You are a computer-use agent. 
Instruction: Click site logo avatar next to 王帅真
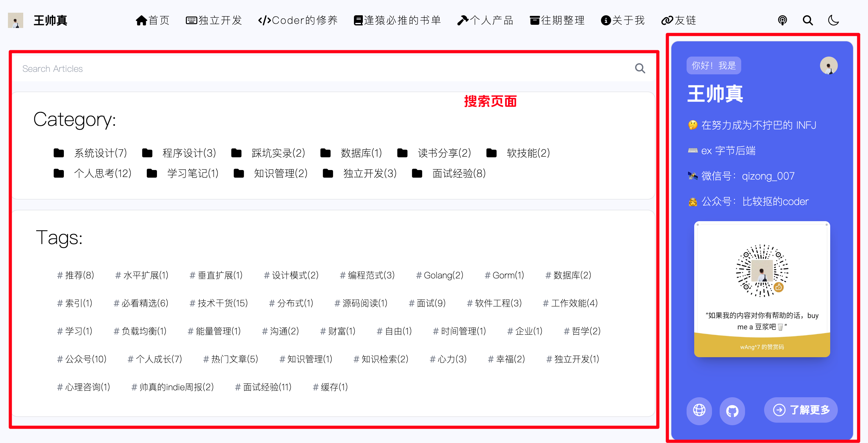point(16,21)
